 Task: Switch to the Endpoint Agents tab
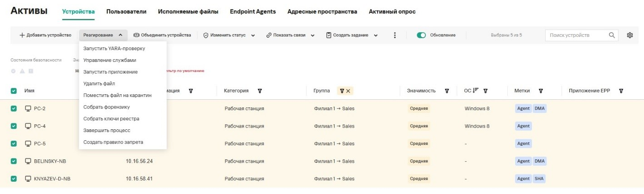click(x=253, y=11)
